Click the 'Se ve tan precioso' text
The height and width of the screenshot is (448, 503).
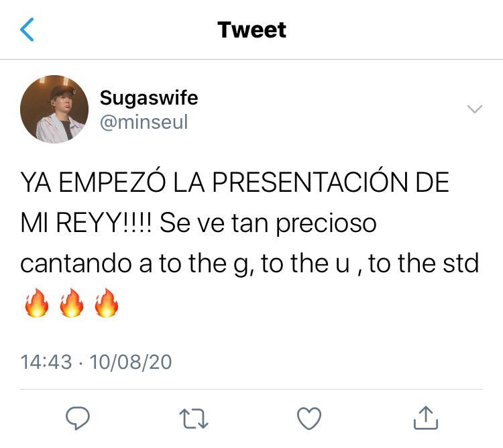268,223
